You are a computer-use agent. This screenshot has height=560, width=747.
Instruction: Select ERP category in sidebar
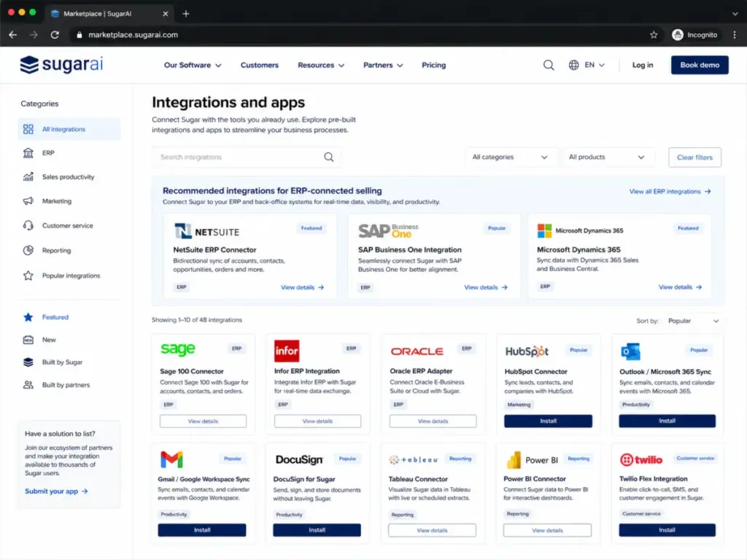point(69,153)
